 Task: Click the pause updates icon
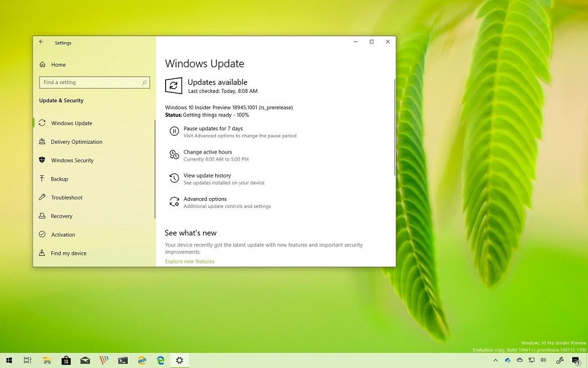pos(174,131)
